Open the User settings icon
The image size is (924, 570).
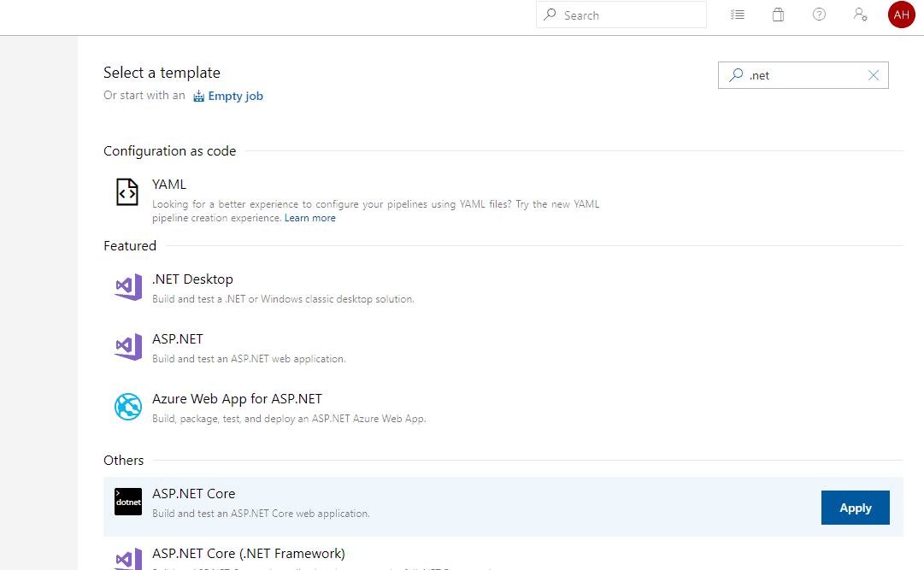point(861,15)
